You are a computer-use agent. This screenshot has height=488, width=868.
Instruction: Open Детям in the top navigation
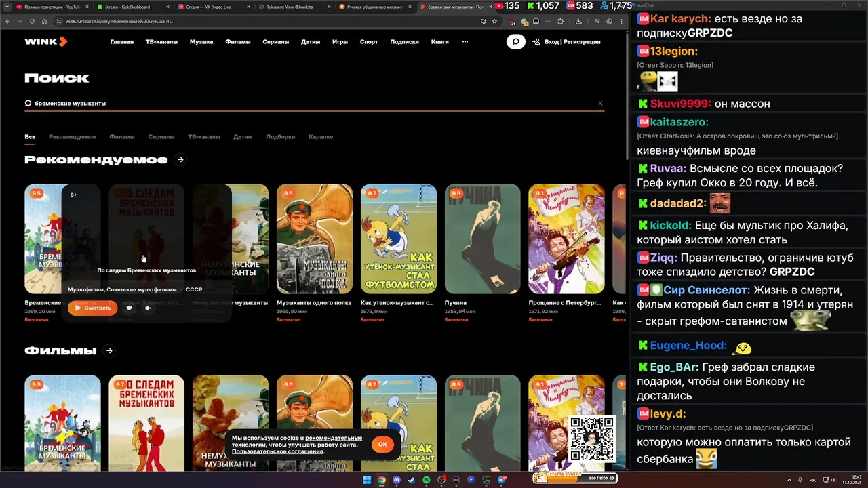point(311,42)
